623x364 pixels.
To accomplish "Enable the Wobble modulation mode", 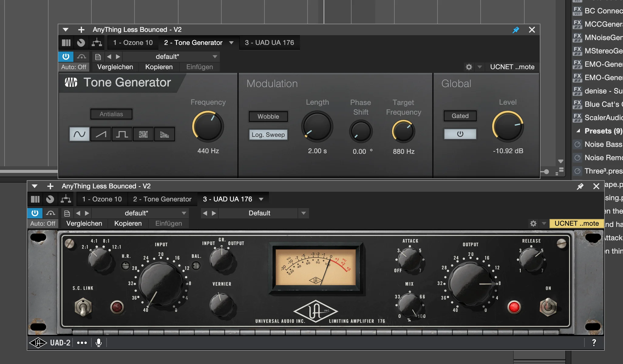I will [268, 116].
